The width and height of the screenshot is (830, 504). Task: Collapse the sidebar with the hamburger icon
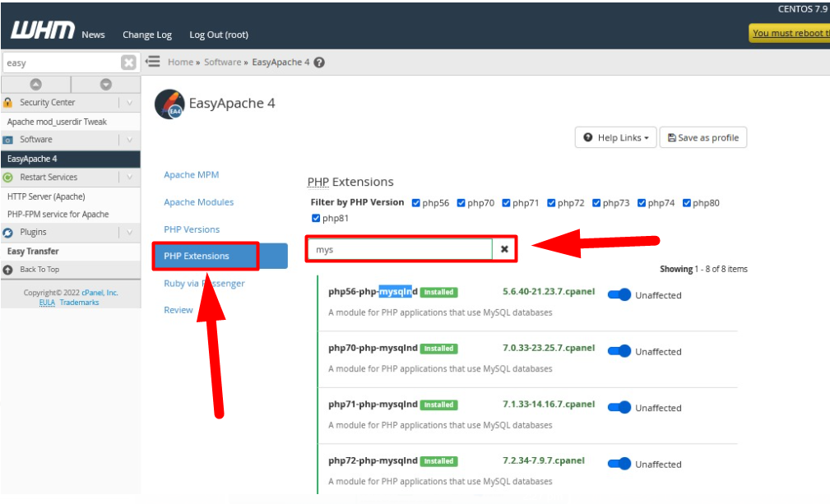(x=152, y=62)
